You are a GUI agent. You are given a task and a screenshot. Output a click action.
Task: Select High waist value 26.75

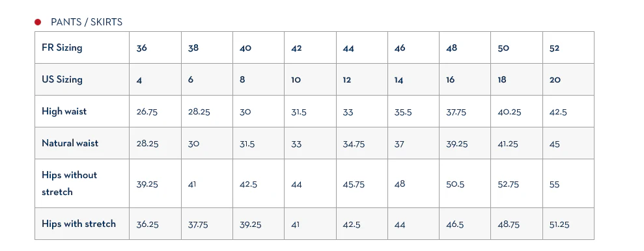click(x=147, y=112)
